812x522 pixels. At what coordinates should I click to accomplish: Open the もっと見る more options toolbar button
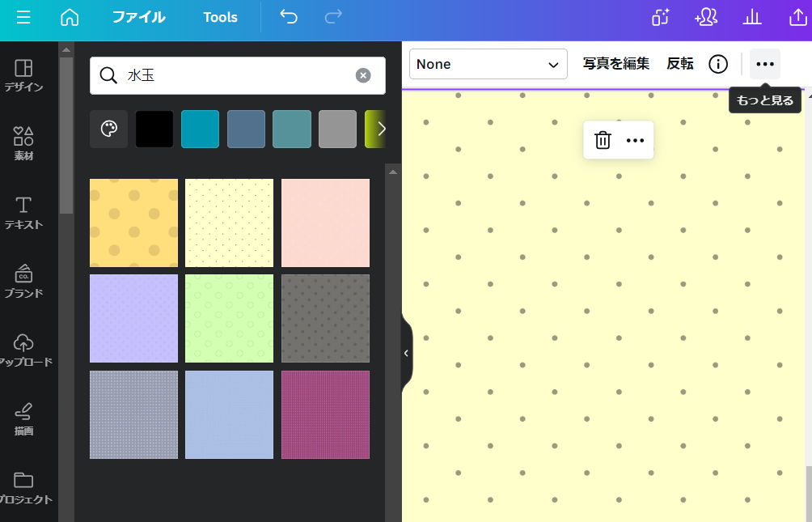(x=765, y=64)
